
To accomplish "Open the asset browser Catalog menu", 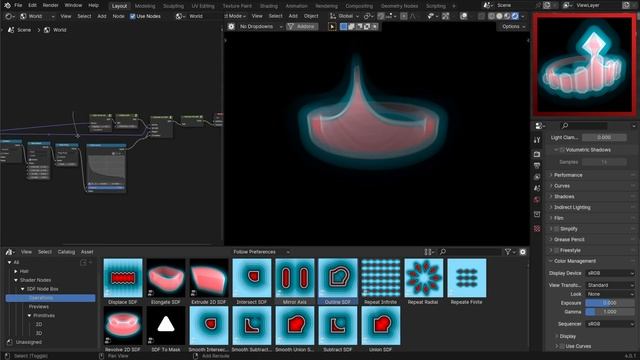I will pos(66,252).
